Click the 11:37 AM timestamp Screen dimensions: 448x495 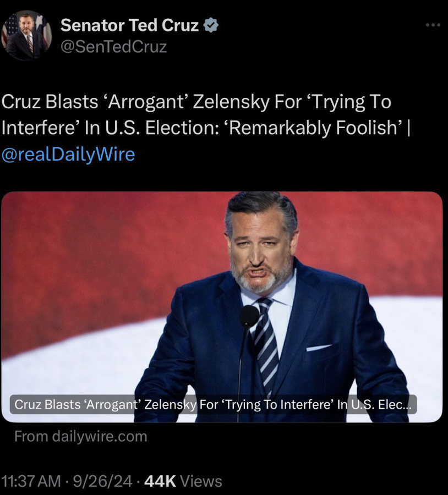(31, 481)
